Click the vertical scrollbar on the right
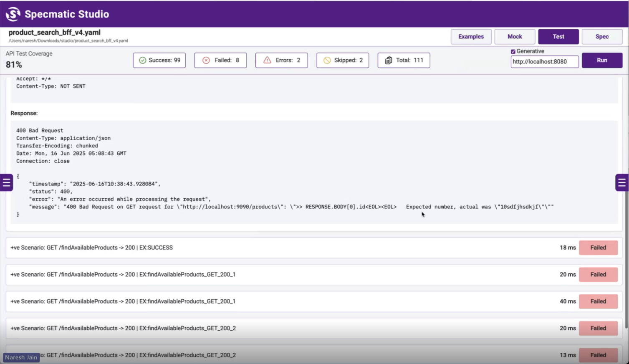Image resolution: width=629 pixels, height=364 pixels. pos(626,259)
